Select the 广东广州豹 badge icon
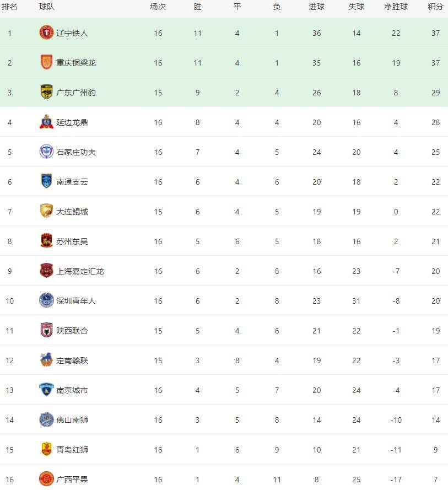The image size is (448, 490). [x=46, y=92]
